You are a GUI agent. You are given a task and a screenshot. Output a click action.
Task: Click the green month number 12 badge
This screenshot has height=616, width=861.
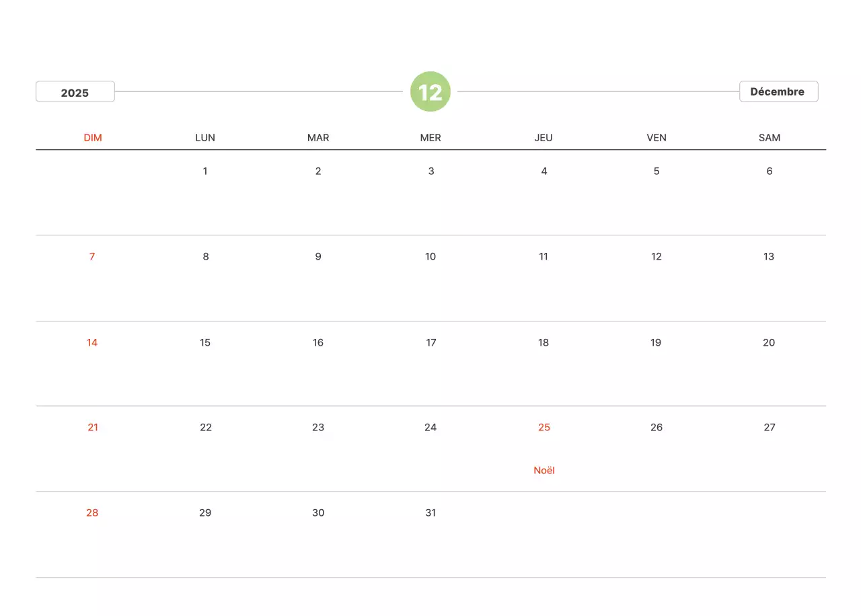click(430, 91)
